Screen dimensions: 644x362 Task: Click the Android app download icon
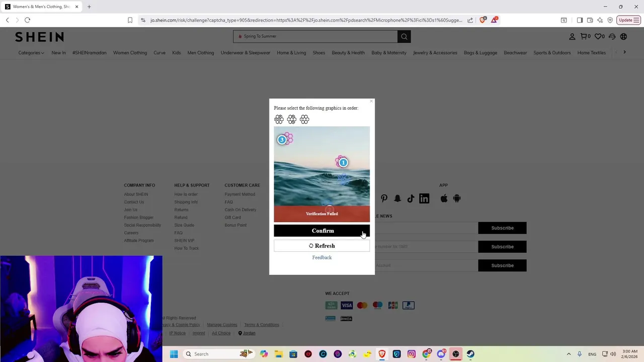457,199
